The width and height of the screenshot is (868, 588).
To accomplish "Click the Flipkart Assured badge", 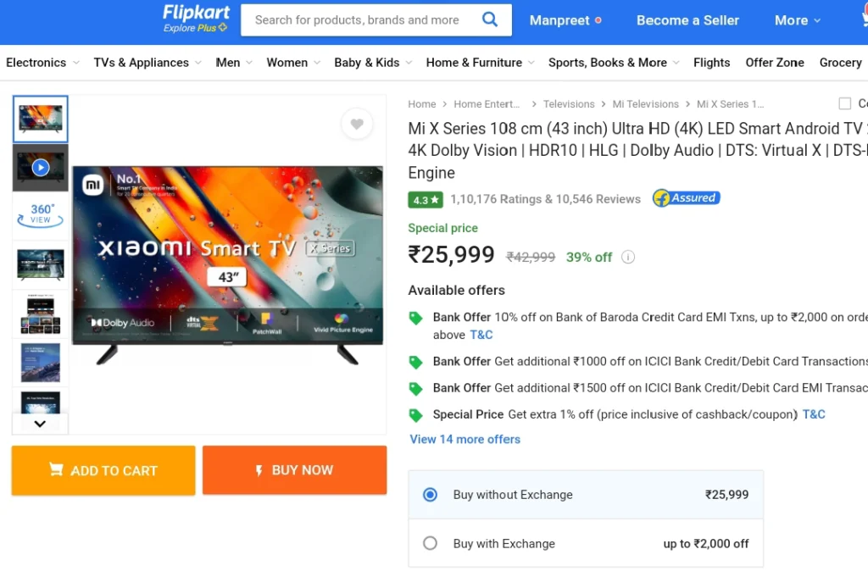I will tap(686, 198).
